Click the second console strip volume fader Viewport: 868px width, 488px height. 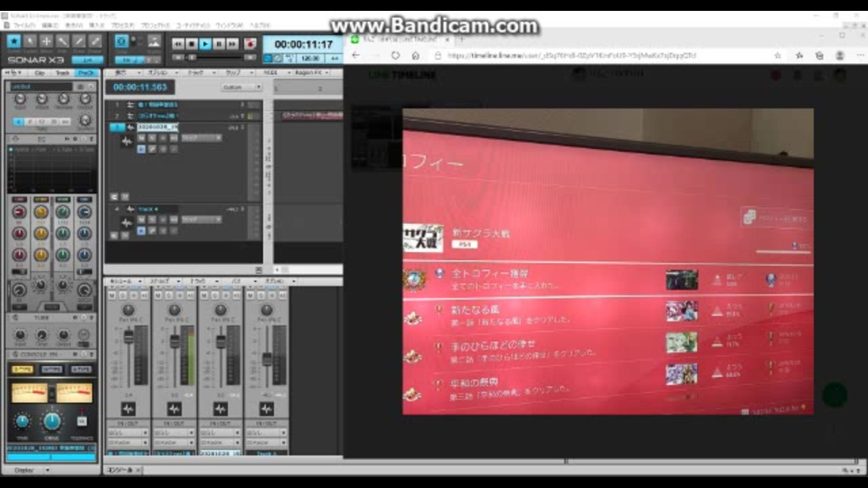tap(175, 341)
